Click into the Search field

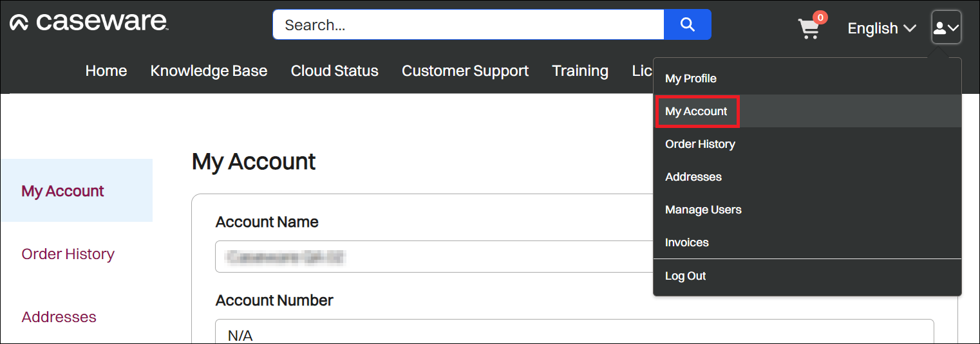click(x=467, y=25)
